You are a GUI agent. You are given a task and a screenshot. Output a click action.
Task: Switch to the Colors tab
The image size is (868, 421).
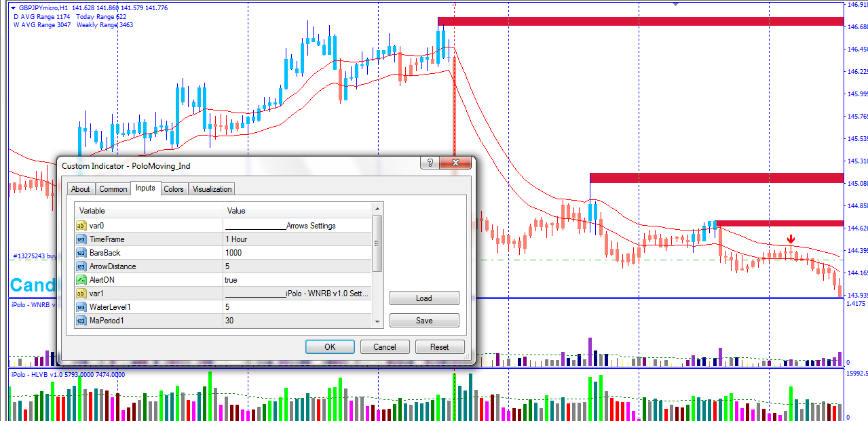[174, 189]
